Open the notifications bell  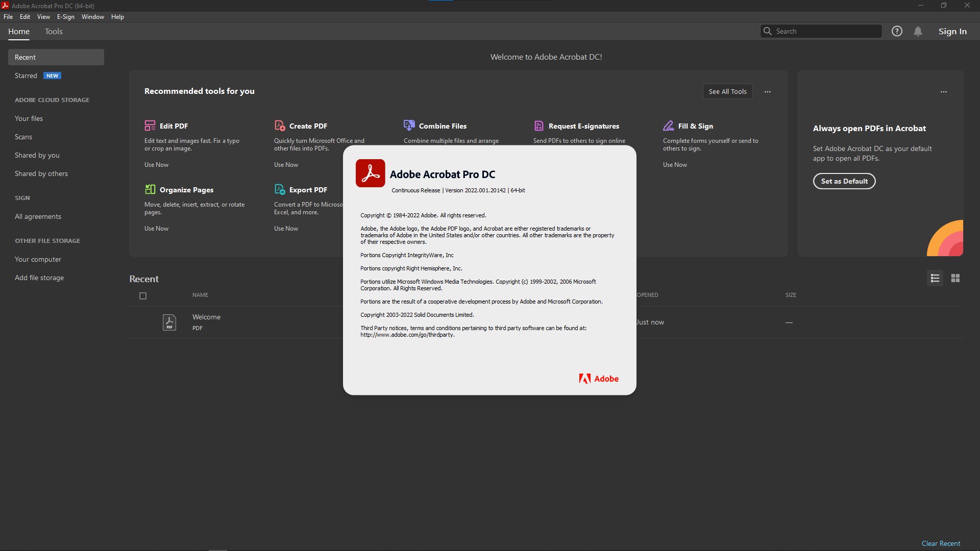click(x=918, y=31)
